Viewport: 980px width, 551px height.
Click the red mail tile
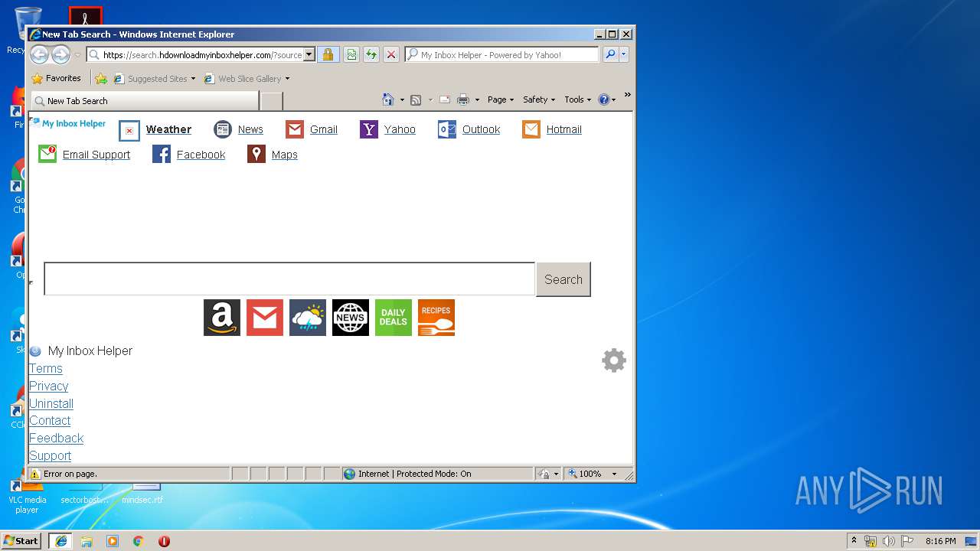point(265,318)
